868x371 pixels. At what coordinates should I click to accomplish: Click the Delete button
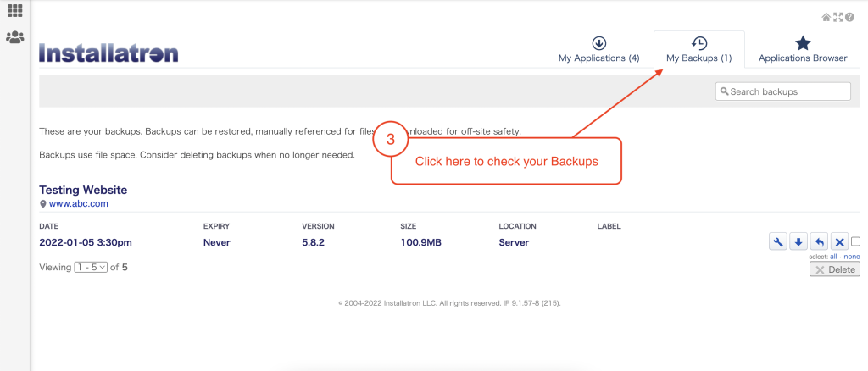pos(835,269)
